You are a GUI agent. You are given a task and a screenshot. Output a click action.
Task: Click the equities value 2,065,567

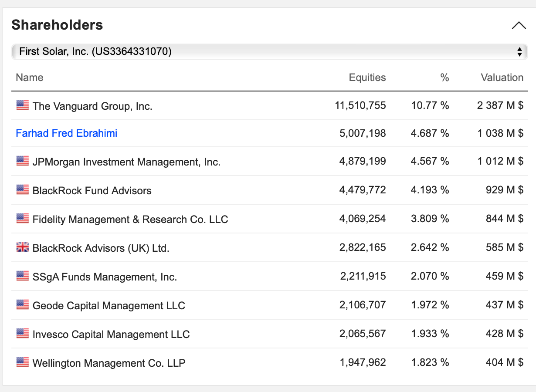click(363, 334)
